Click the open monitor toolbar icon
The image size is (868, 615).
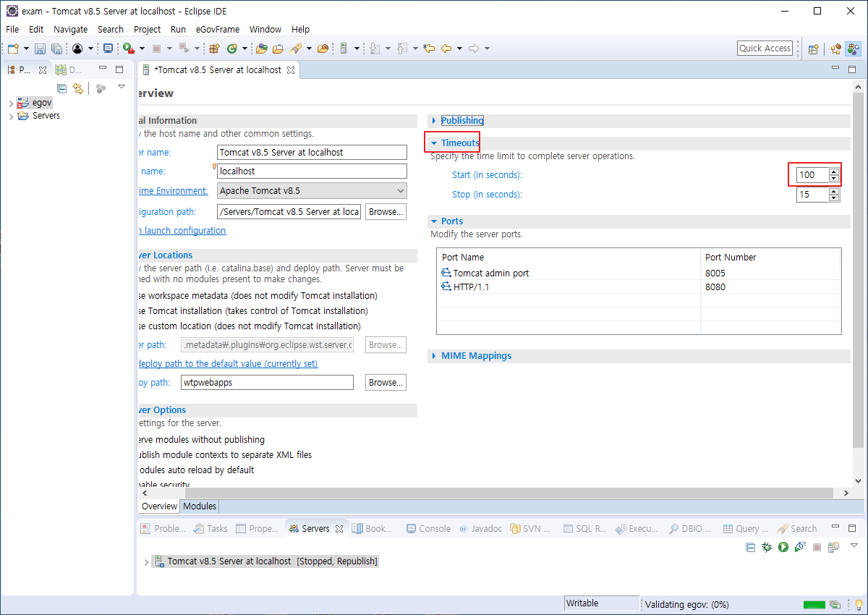(x=108, y=48)
